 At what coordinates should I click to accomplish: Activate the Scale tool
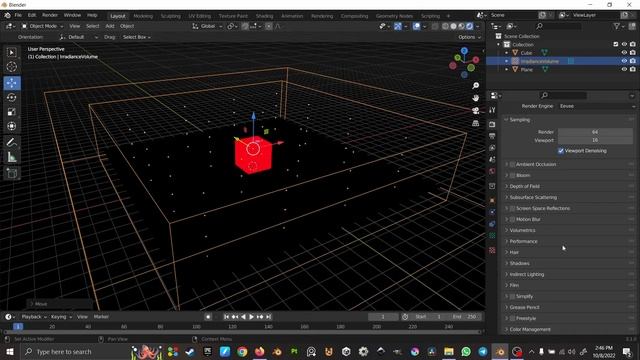click(12, 112)
